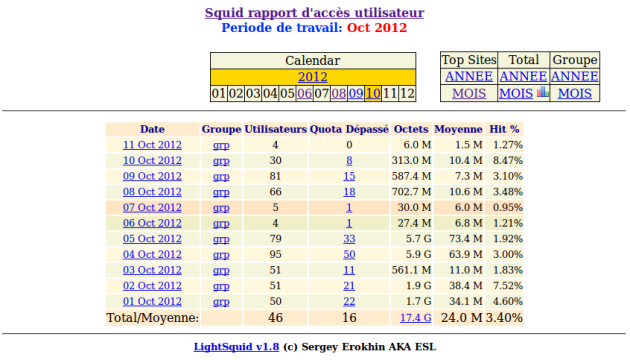This screenshot has width=630, height=360.
Task: Open Groupe ANNEE report
Action: coord(575,76)
